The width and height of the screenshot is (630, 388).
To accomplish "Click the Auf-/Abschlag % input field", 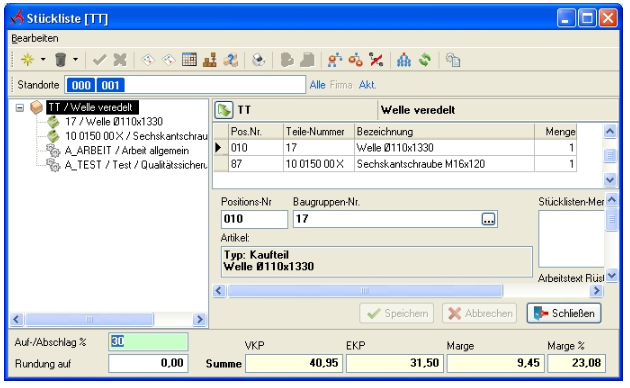I will (x=148, y=342).
